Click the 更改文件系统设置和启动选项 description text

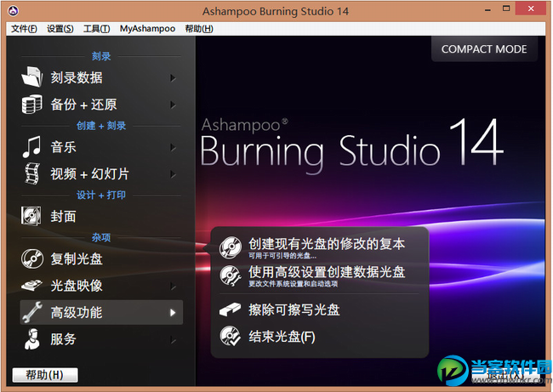pyautogui.click(x=293, y=284)
